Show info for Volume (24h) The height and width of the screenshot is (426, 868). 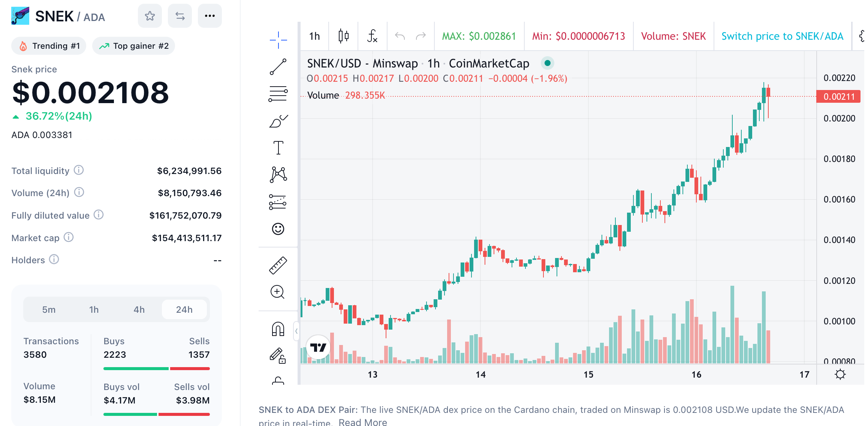pyautogui.click(x=79, y=192)
